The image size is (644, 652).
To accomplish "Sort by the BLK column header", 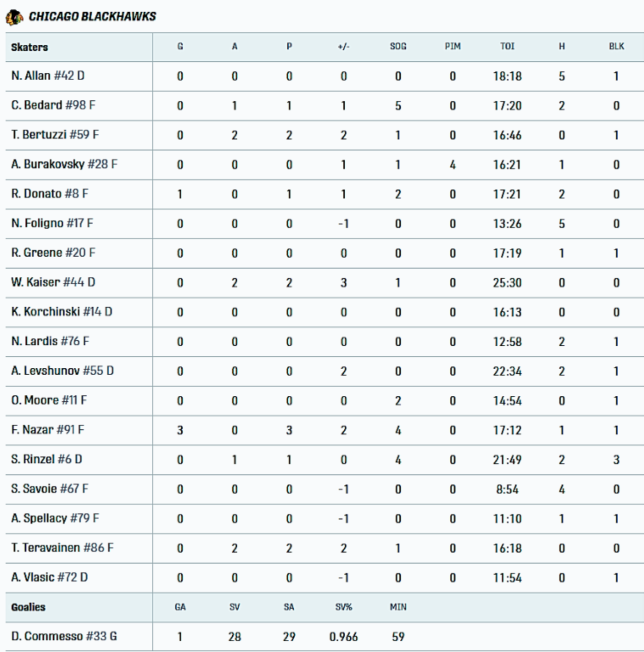I will point(616,47).
